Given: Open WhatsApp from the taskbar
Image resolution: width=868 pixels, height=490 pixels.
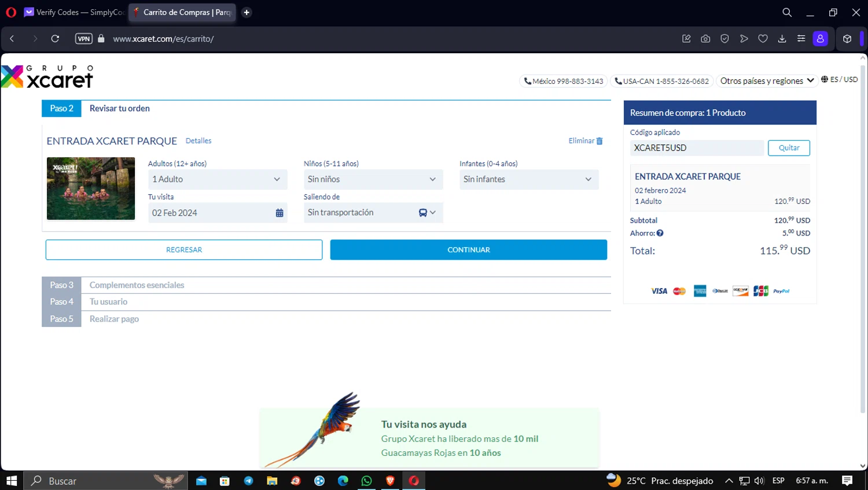Looking at the screenshot, I should 366,481.
